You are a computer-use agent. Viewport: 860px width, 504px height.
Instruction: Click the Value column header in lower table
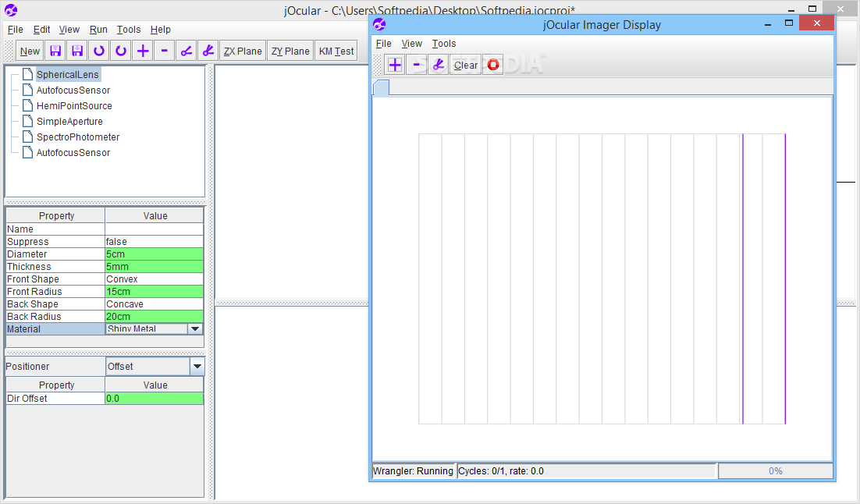click(155, 385)
